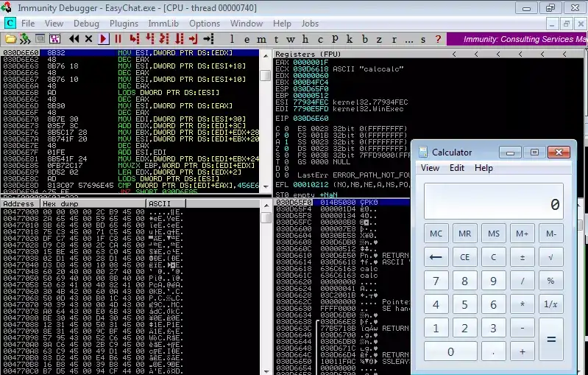
Task: Open Calculator's Help menu
Action: pyautogui.click(x=483, y=168)
